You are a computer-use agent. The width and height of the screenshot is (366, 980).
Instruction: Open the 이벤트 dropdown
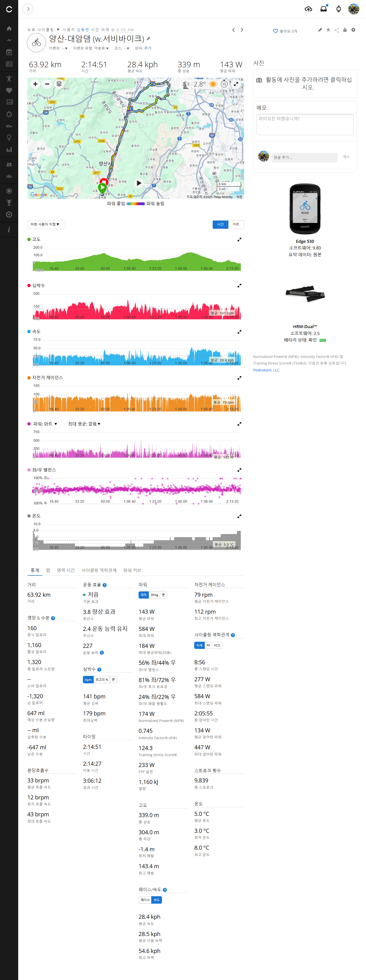coord(58,48)
